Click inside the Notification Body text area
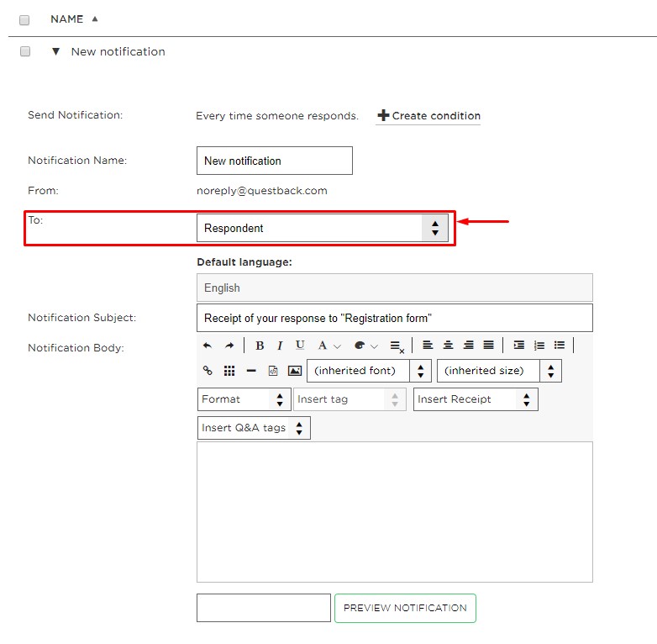 click(x=395, y=512)
